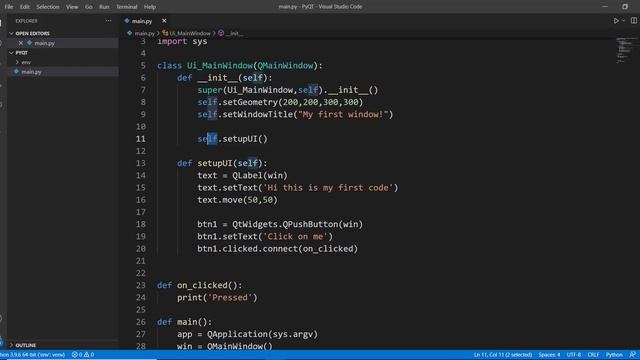The width and height of the screenshot is (640, 360).
Task: Open the File menu
Action: [x=9, y=7]
